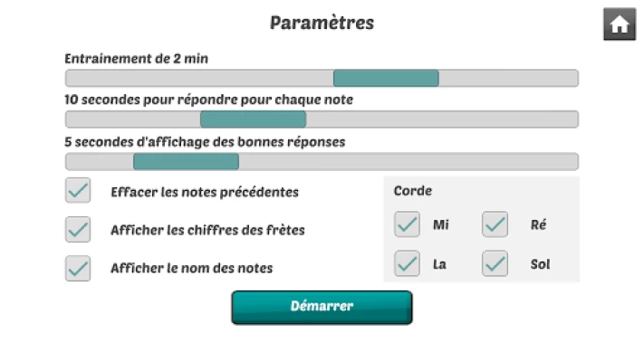644x362 pixels.
Task: Deselect the La string checkbox
Action: click(408, 264)
